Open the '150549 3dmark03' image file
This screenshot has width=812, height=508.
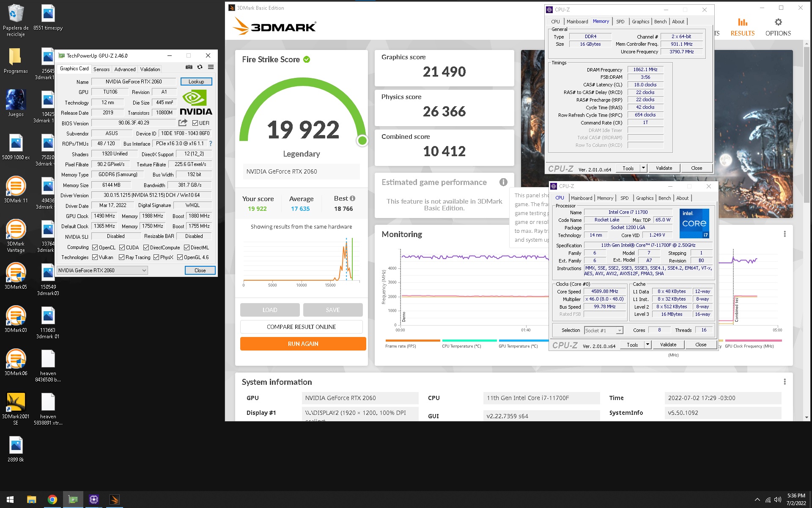[48, 279]
